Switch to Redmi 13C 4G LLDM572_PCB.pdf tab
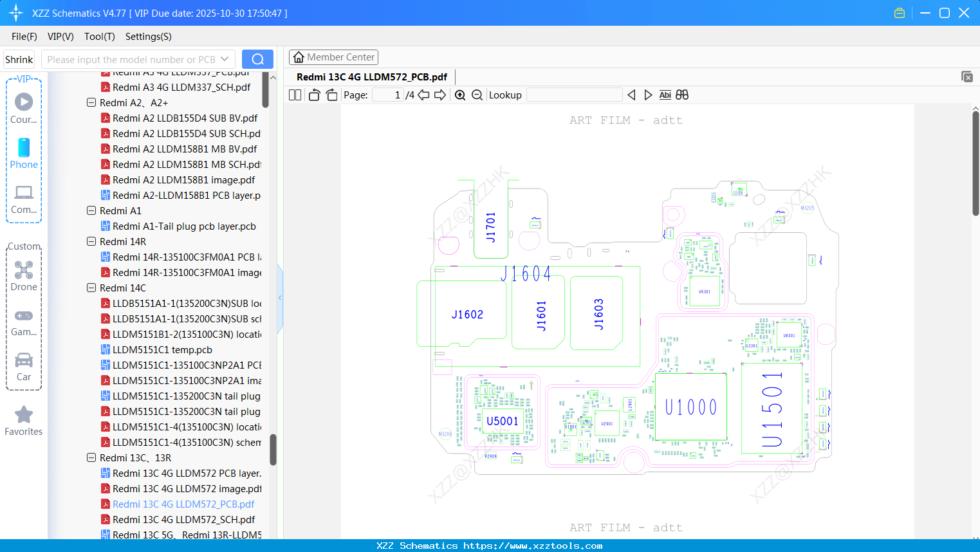The width and height of the screenshot is (980, 552). [x=372, y=77]
